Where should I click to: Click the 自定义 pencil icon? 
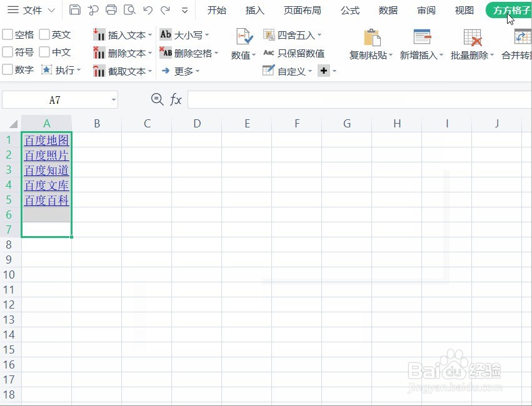coord(268,71)
